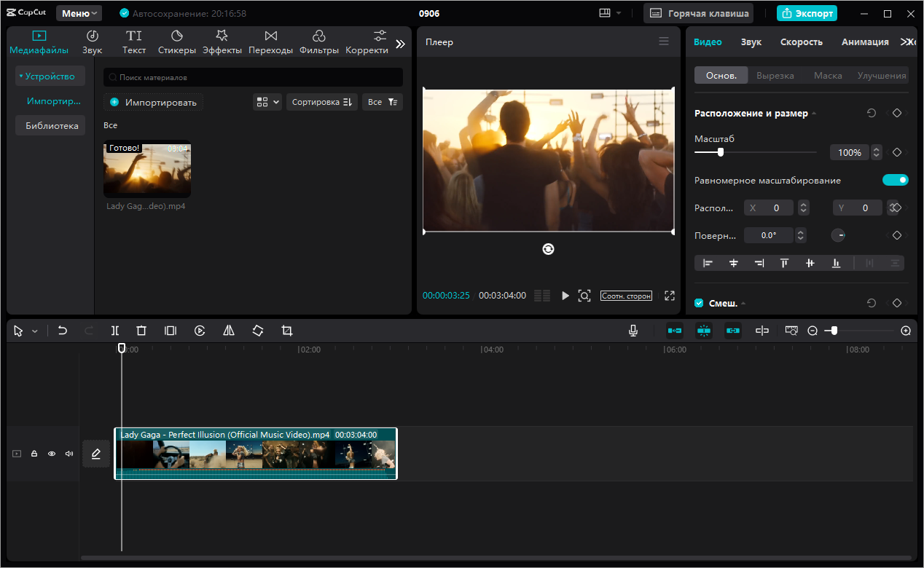Open the Эффекты tab

[x=222, y=42]
